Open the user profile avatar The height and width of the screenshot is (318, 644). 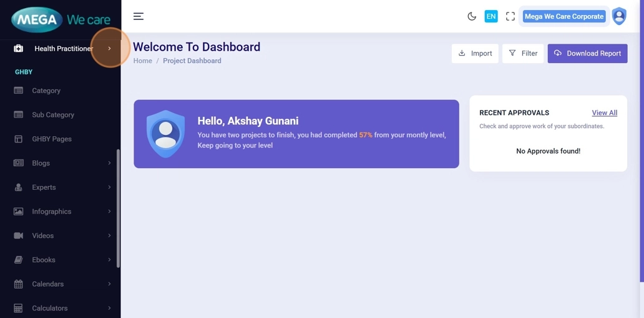point(618,16)
